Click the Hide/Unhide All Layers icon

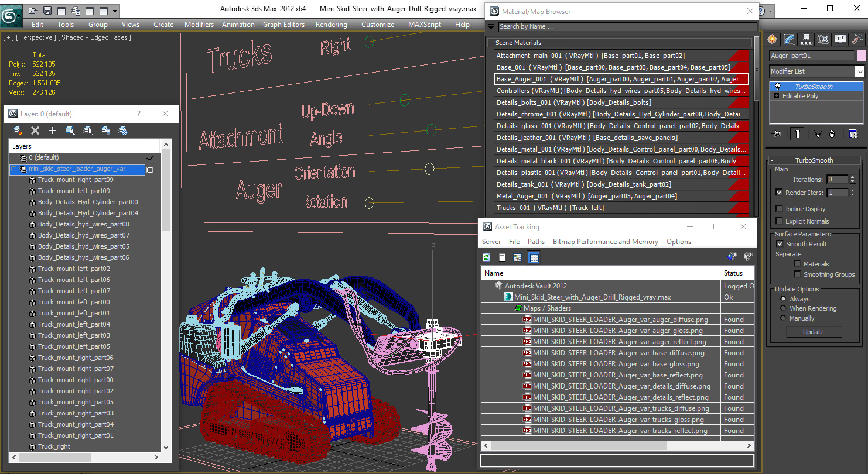105,130
